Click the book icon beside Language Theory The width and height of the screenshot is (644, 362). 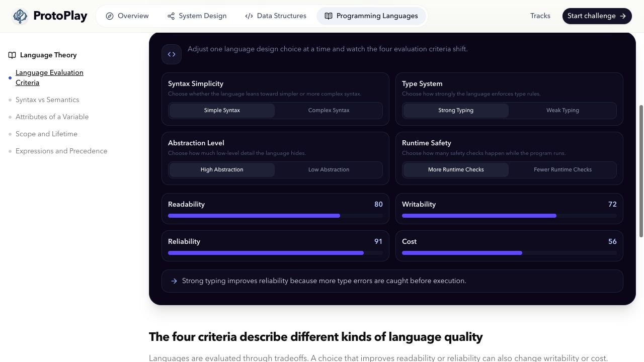coord(12,55)
